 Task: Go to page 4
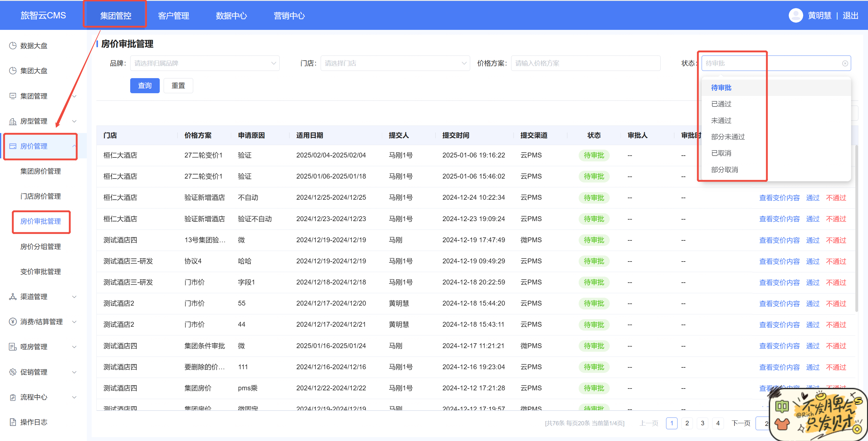click(718, 423)
